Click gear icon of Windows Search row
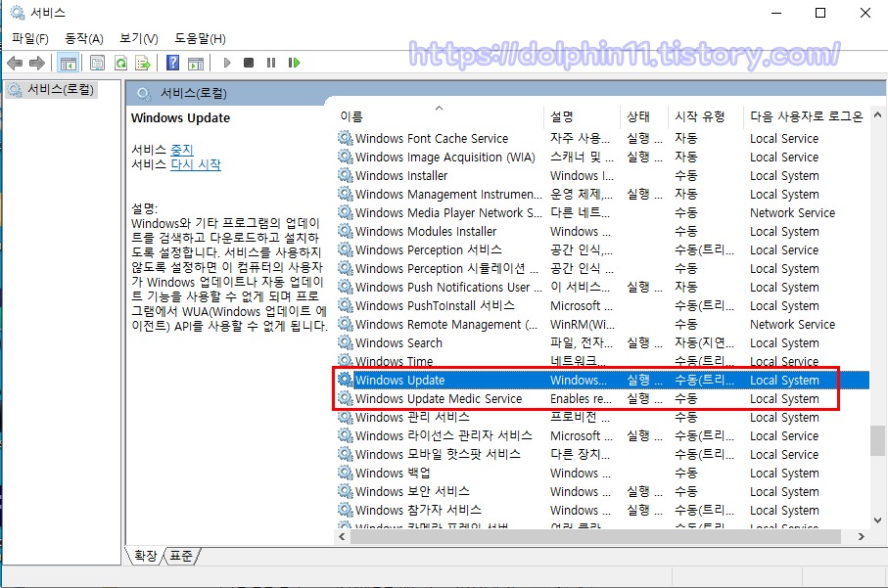This screenshot has height=588, width=888. pyautogui.click(x=346, y=342)
